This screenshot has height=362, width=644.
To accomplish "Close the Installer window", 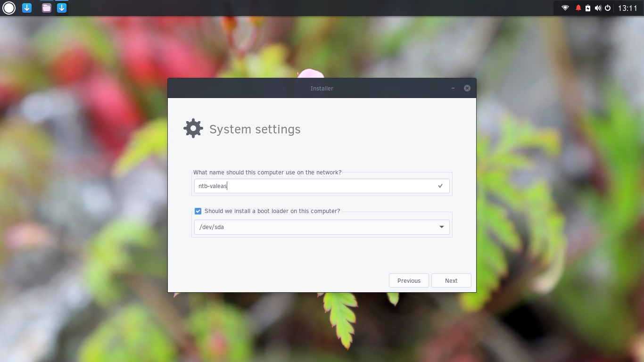I will click(x=467, y=88).
